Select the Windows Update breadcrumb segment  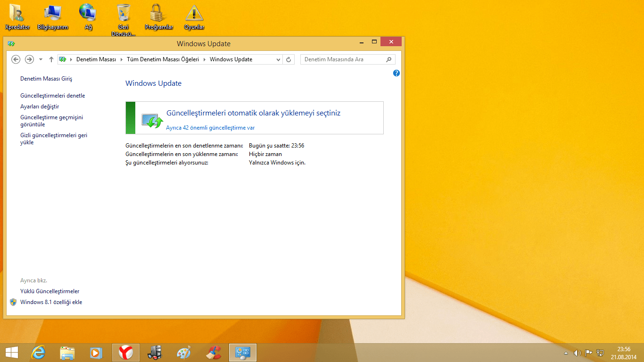[231, 59]
